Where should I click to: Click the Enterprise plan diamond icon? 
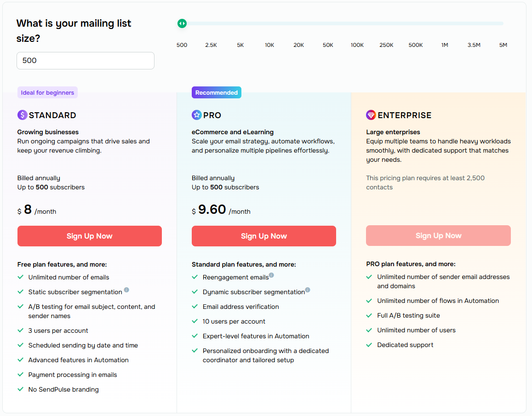tap(371, 115)
